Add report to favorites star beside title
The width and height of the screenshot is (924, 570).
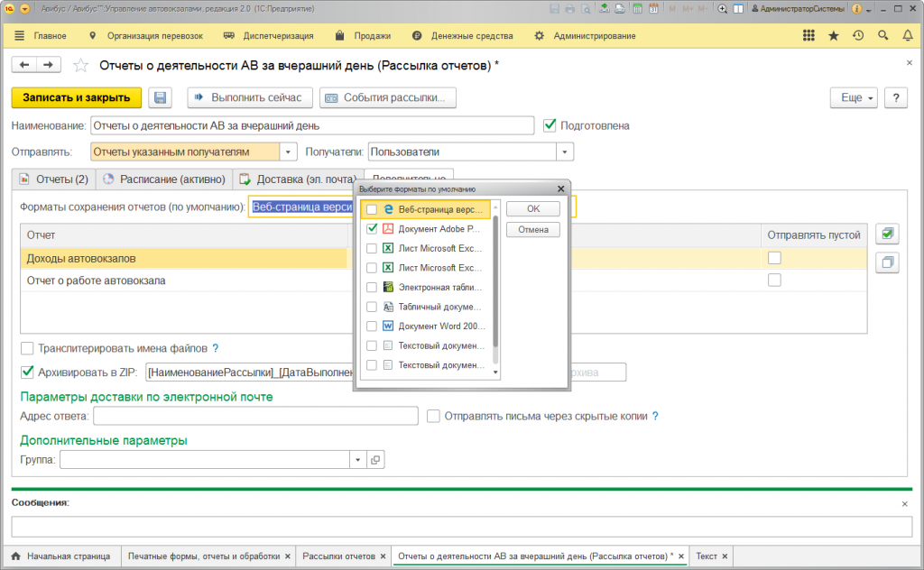pyautogui.click(x=81, y=65)
